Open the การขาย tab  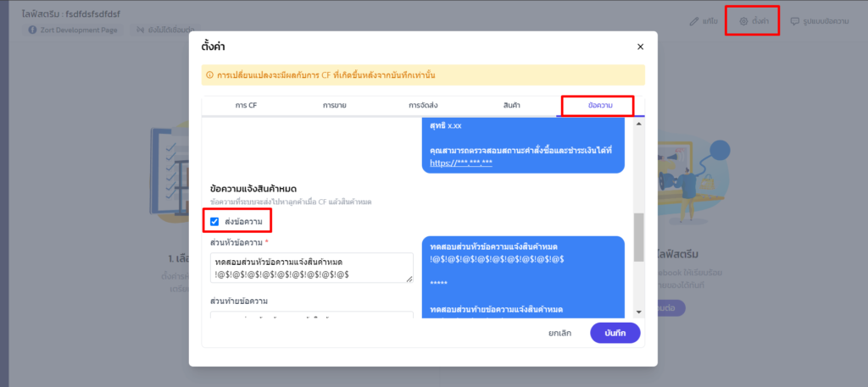tap(334, 105)
